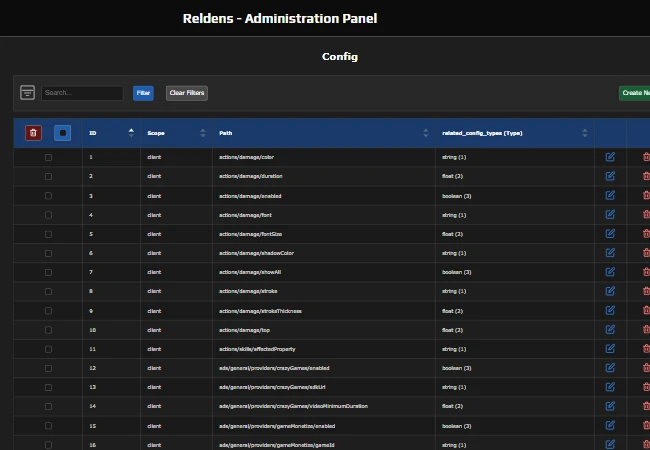Image resolution: width=650 pixels, height=450 pixels.
Task: Check the box for row ID 15
Action: click(x=49, y=426)
